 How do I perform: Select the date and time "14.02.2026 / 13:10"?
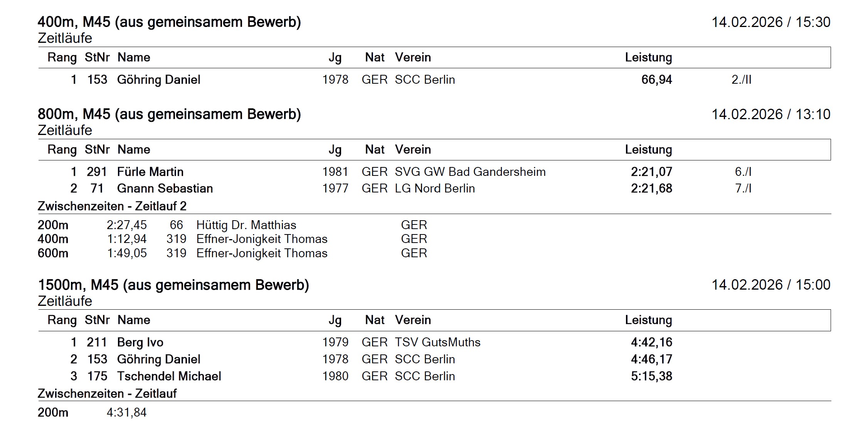pyautogui.click(x=770, y=114)
